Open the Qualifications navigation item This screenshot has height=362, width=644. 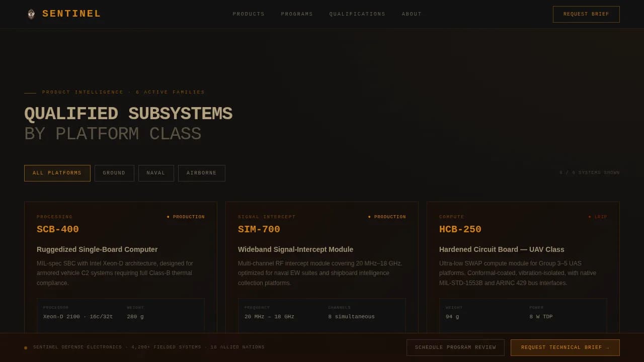pos(357,14)
